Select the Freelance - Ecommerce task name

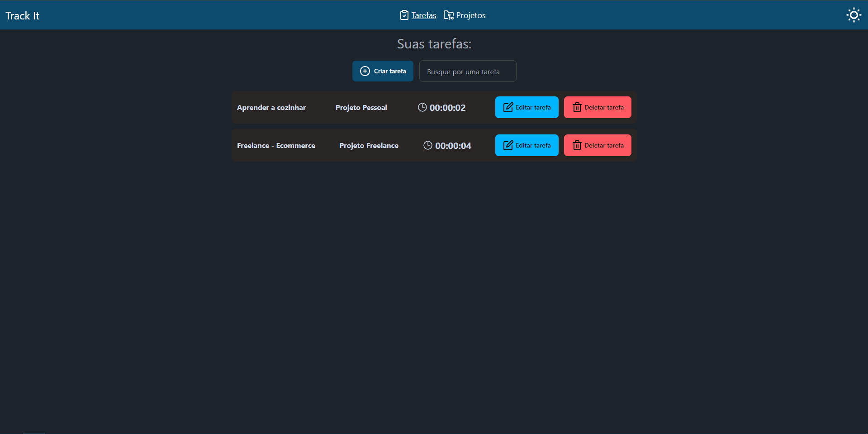click(276, 146)
